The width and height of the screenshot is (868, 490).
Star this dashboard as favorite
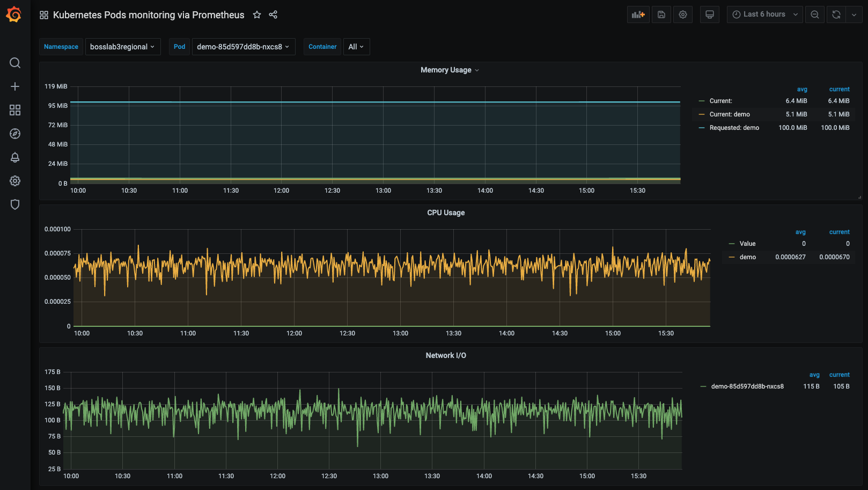pos(257,15)
